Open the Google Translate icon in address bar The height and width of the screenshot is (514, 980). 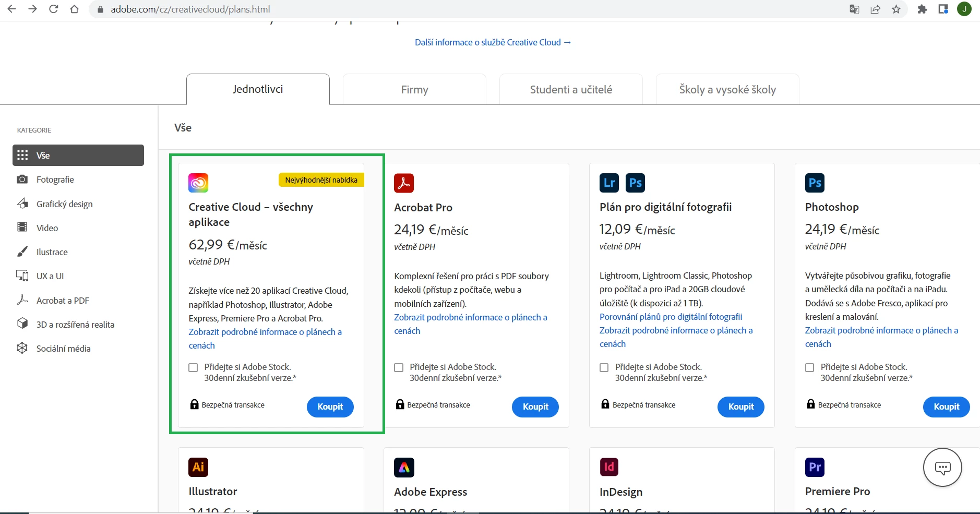(x=854, y=9)
